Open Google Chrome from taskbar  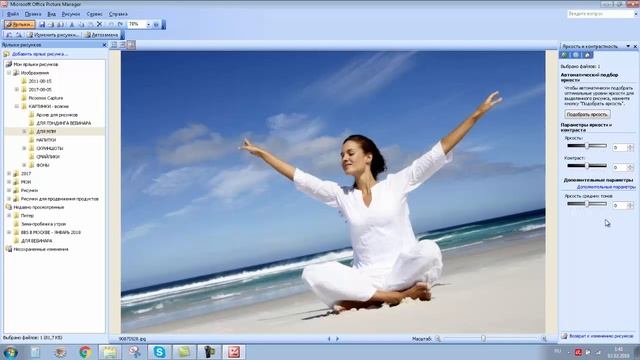pyautogui.click(x=85, y=352)
